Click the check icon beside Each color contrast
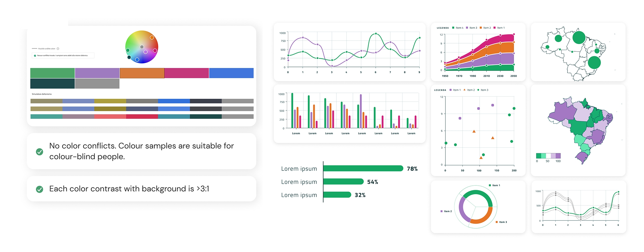The height and width of the screenshot is (252, 644). click(40, 189)
